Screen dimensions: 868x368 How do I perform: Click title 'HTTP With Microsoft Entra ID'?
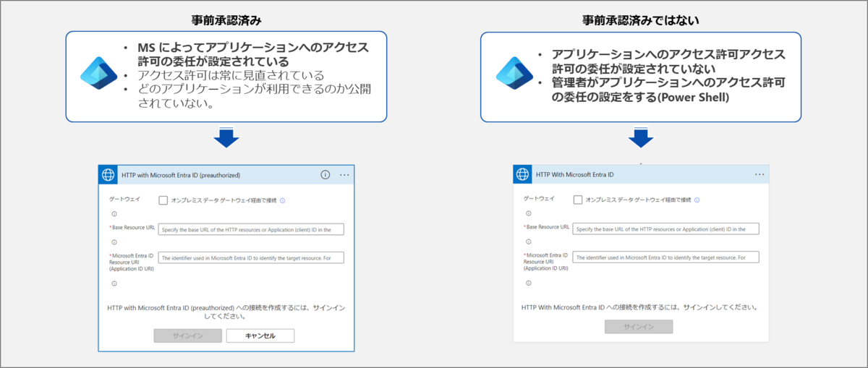[575, 174]
